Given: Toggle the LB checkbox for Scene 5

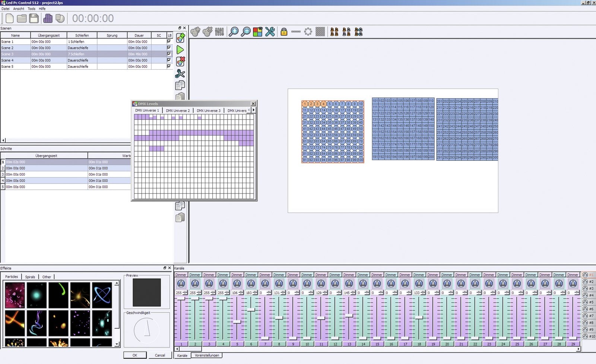Looking at the screenshot, I should [x=169, y=66].
